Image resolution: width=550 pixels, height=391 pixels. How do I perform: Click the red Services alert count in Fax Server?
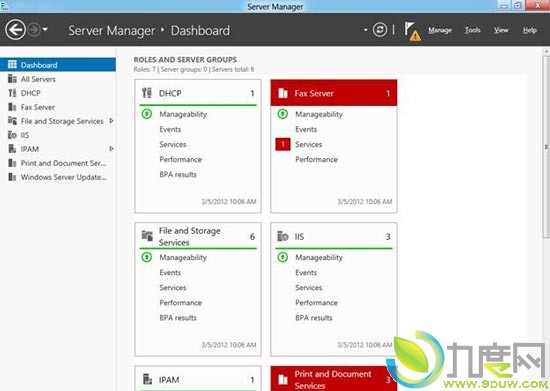[283, 144]
